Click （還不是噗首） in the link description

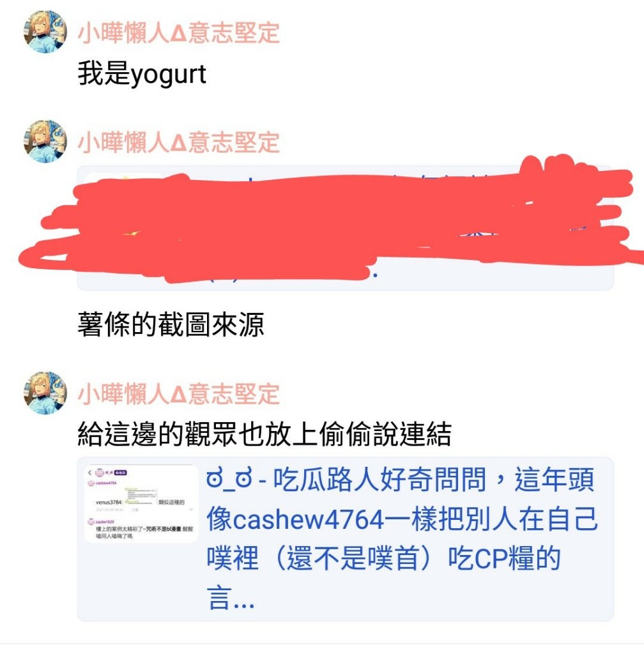point(353,559)
